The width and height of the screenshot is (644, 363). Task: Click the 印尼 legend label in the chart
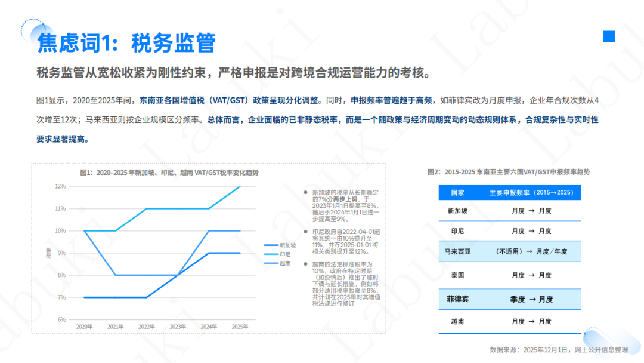coord(285,254)
